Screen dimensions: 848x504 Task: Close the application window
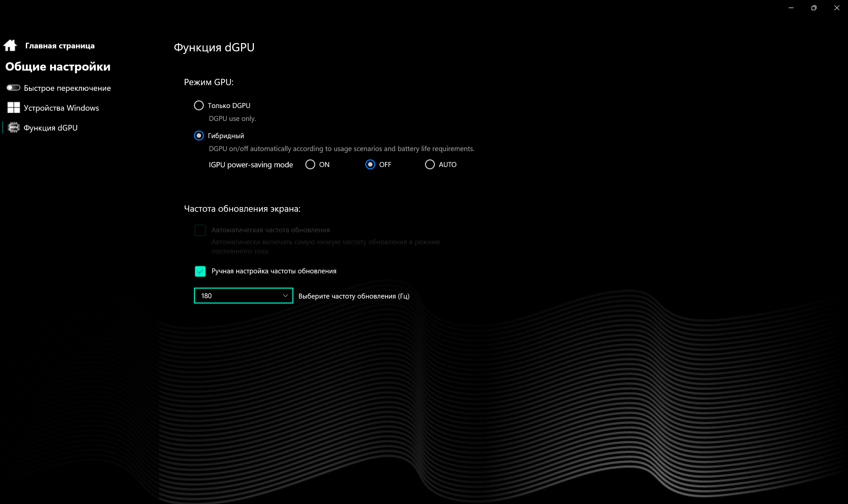pyautogui.click(x=836, y=8)
